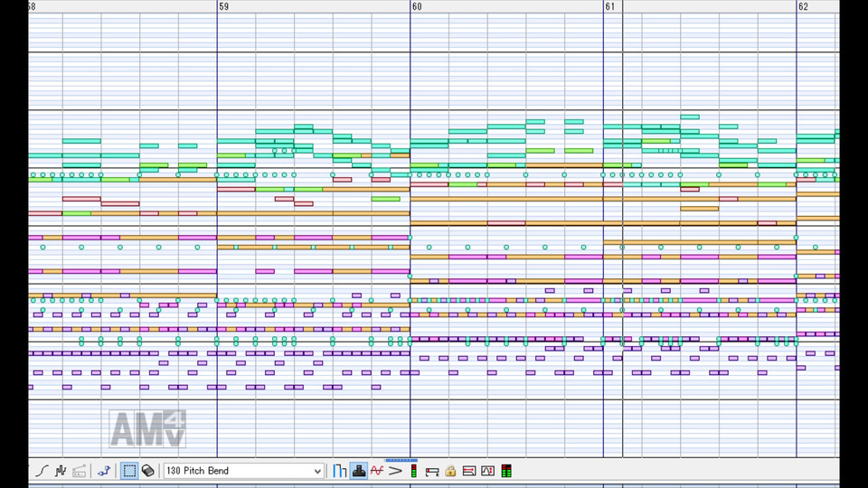The height and width of the screenshot is (488, 868).
Task: Select the eraser tool
Action: coord(147,471)
